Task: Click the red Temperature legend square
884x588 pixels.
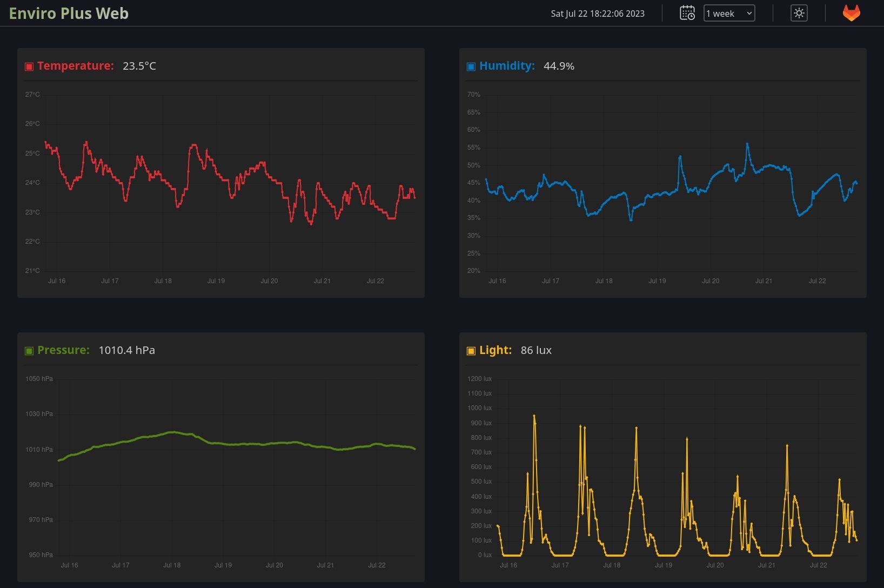Action: (x=29, y=66)
